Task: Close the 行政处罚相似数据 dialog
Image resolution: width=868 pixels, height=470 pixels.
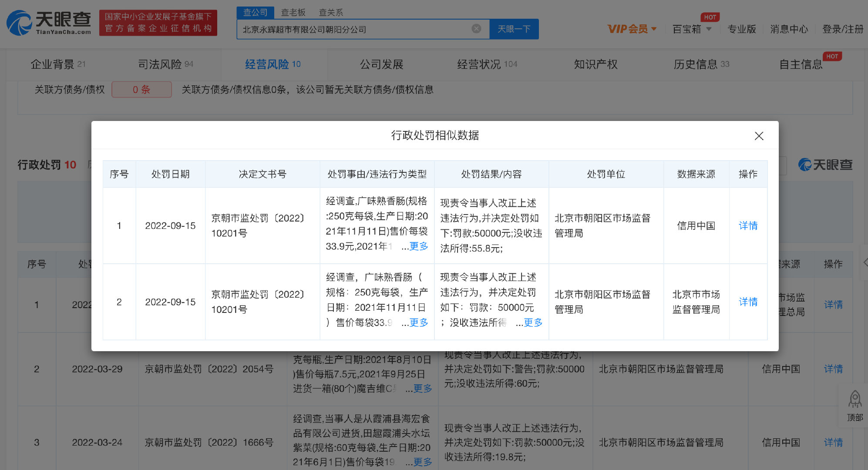Action: pyautogui.click(x=759, y=136)
